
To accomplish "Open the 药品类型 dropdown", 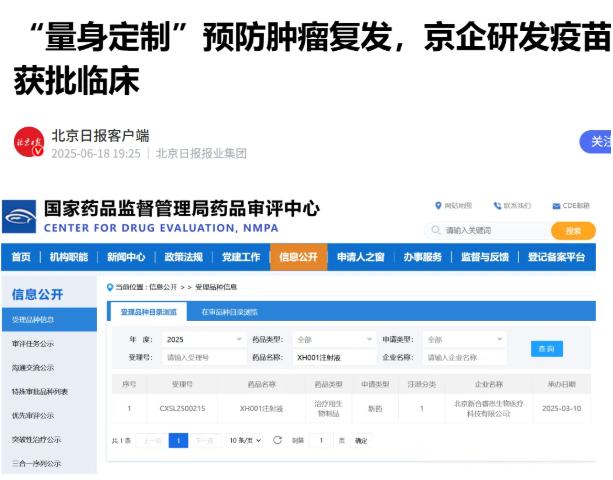I will tap(334, 339).
